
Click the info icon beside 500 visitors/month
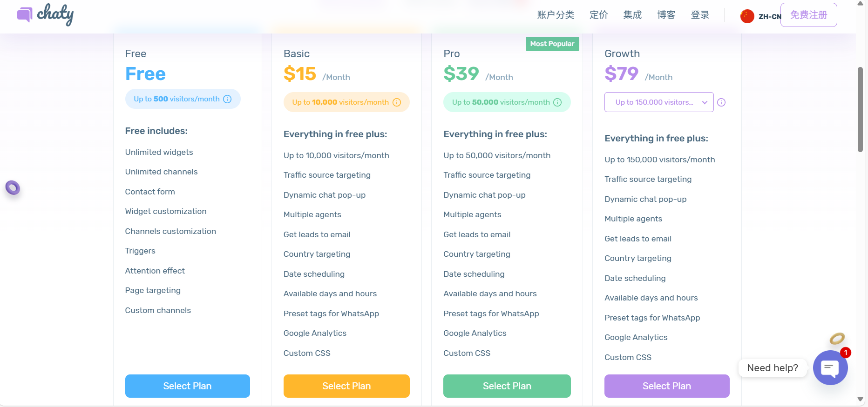[227, 99]
